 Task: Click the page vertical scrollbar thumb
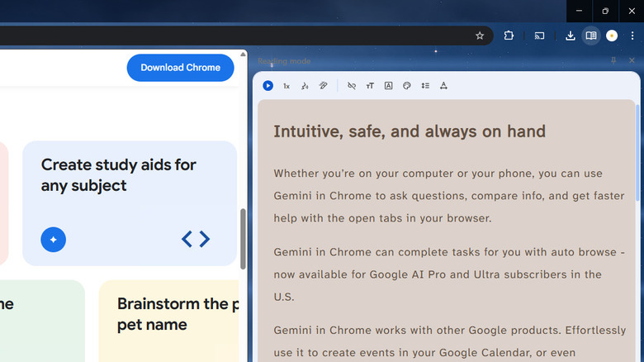point(243,239)
